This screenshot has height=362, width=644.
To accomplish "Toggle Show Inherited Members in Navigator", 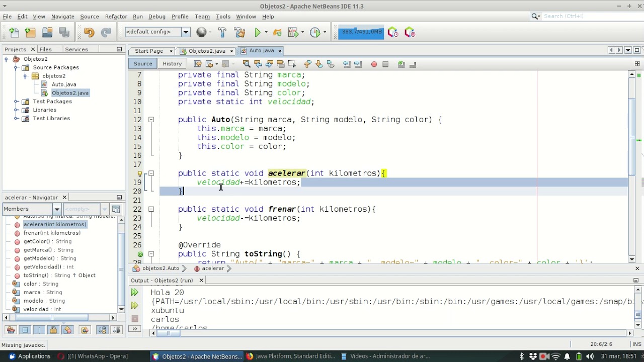I will [11, 330].
